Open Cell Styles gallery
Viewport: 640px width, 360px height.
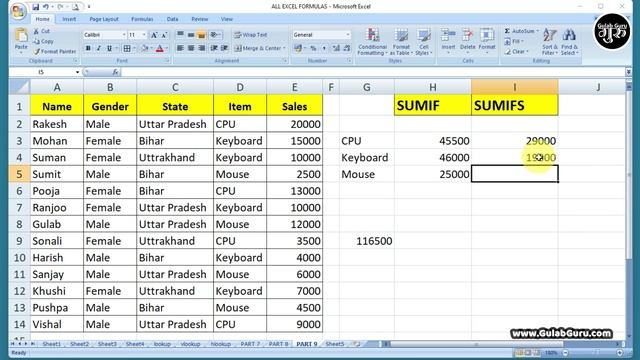tap(424, 42)
